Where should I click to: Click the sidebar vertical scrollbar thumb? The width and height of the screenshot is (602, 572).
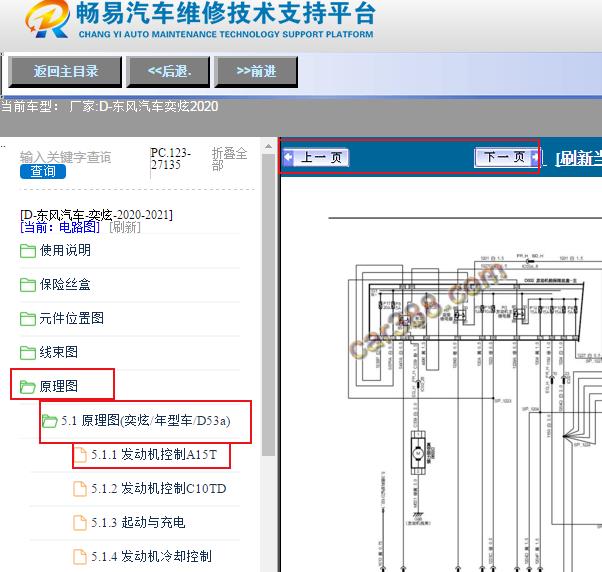(269, 305)
